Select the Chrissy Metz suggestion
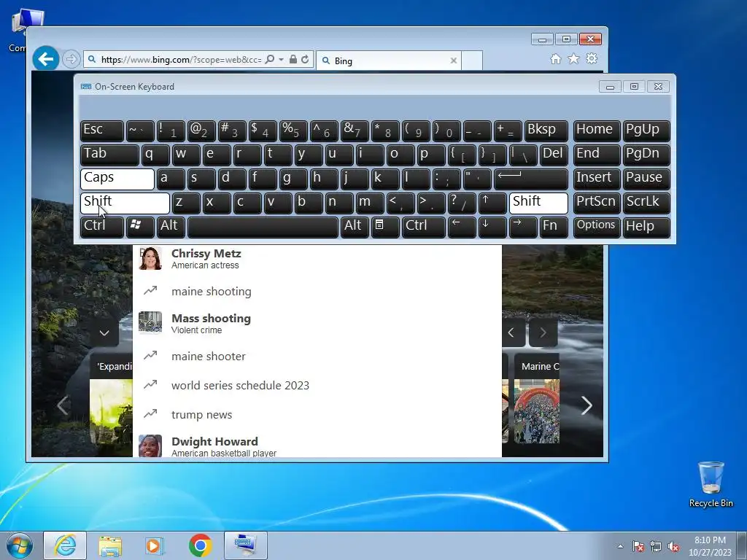 (x=317, y=259)
